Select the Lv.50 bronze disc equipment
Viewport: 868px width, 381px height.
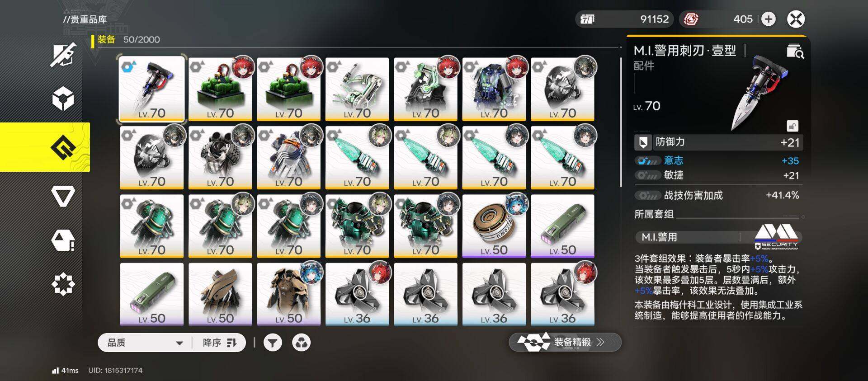[x=494, y=226]
